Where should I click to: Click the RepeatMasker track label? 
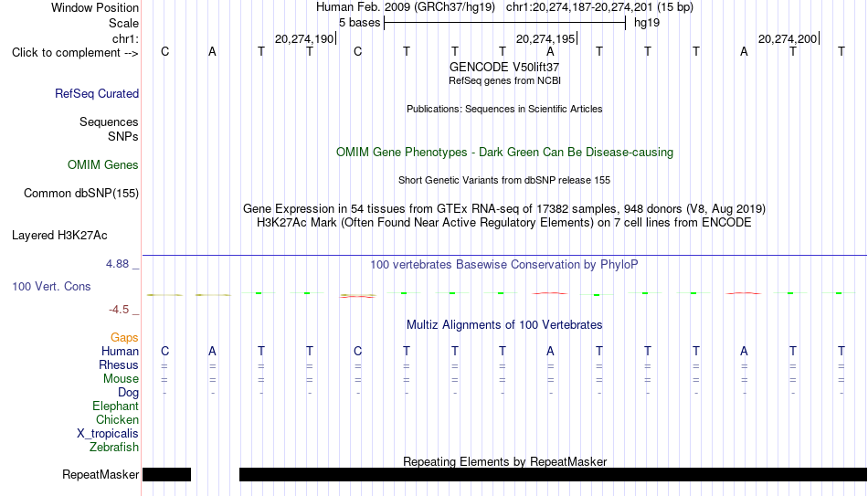pos(101,474)
